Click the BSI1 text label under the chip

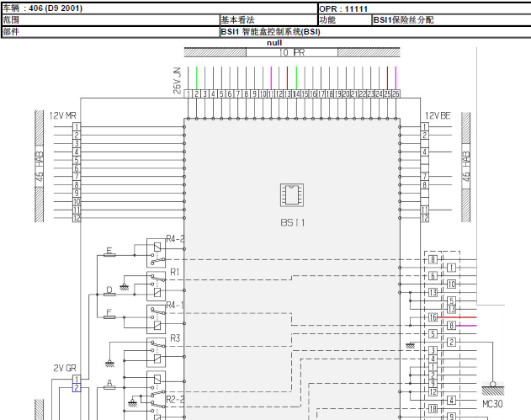click(293, 222)
